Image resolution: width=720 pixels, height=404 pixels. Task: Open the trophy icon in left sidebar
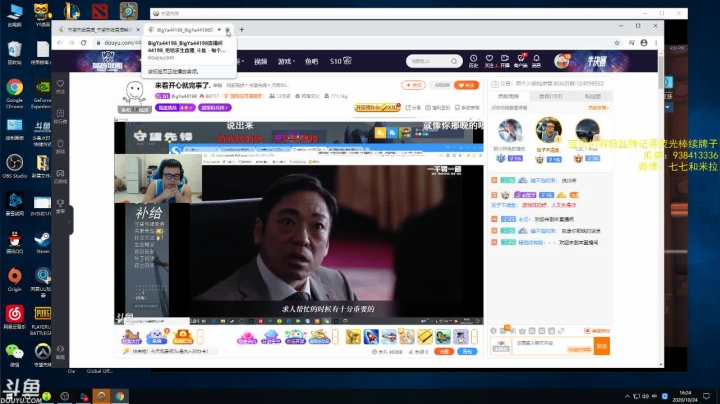coord(60,203)
